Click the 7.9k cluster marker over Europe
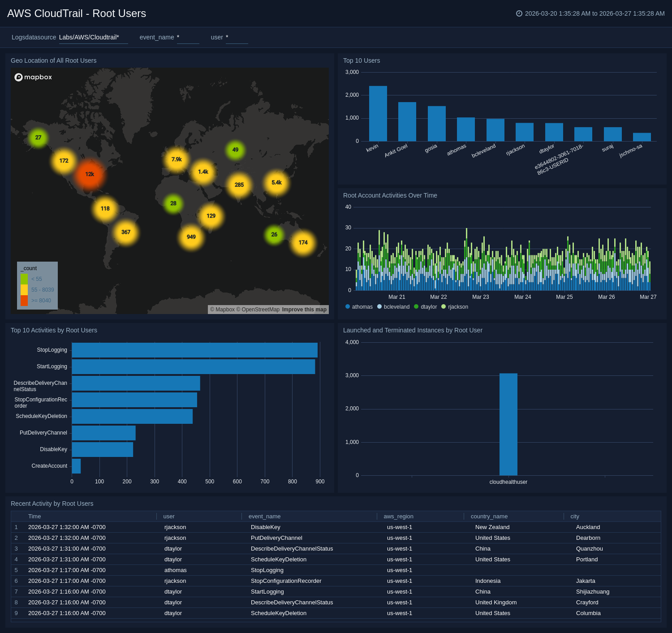 point(177,159)
